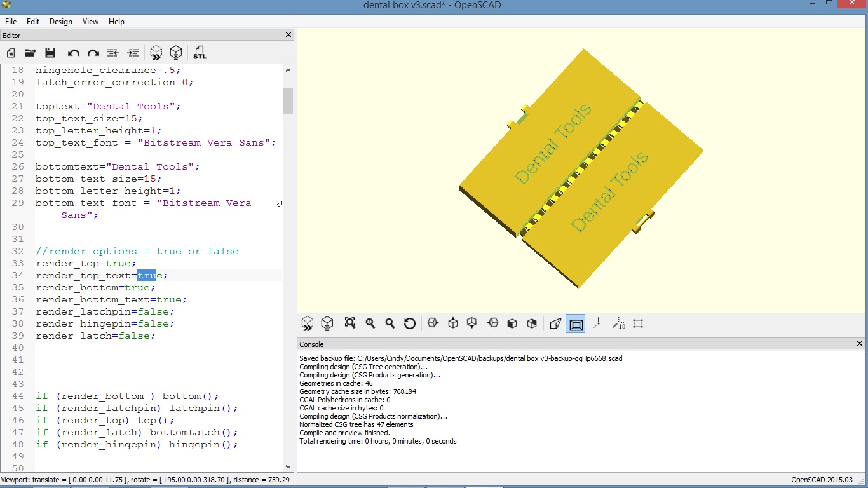Zoom in on the 3D view
The image size is (868, 488).
(370, 323)
